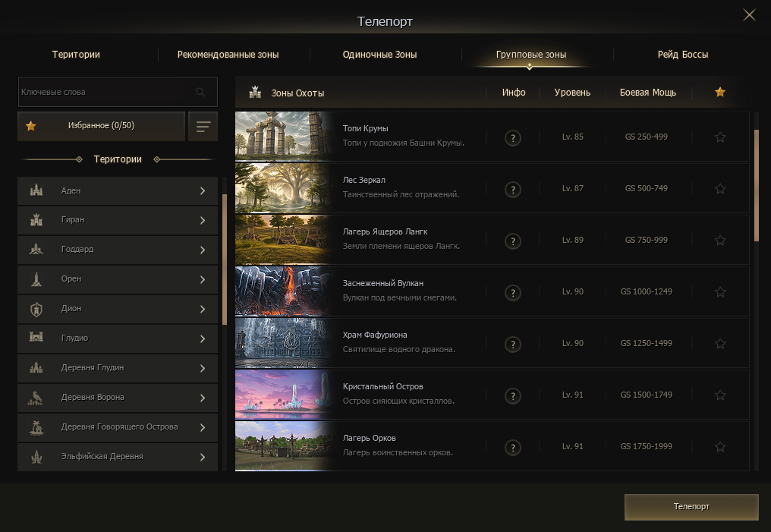Expand the Гиран territory arrow
This screenshot has height=532, width=771.
pos(203,220)
